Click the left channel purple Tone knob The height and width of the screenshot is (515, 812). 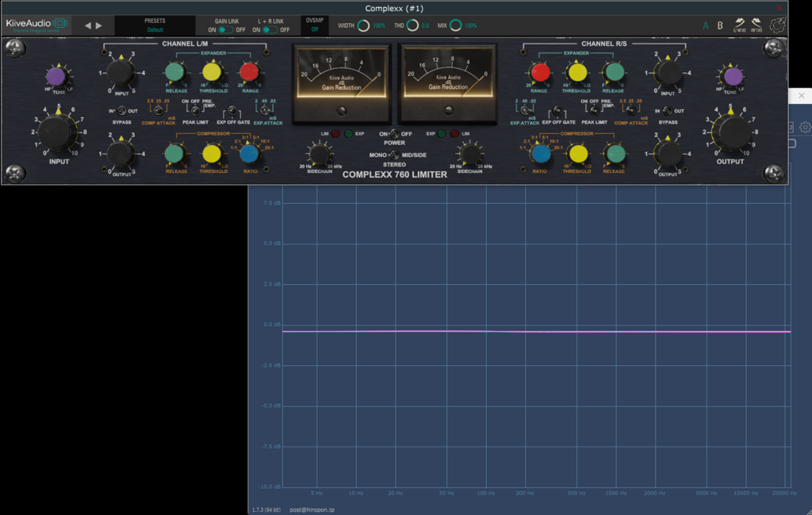pos(56,77)
